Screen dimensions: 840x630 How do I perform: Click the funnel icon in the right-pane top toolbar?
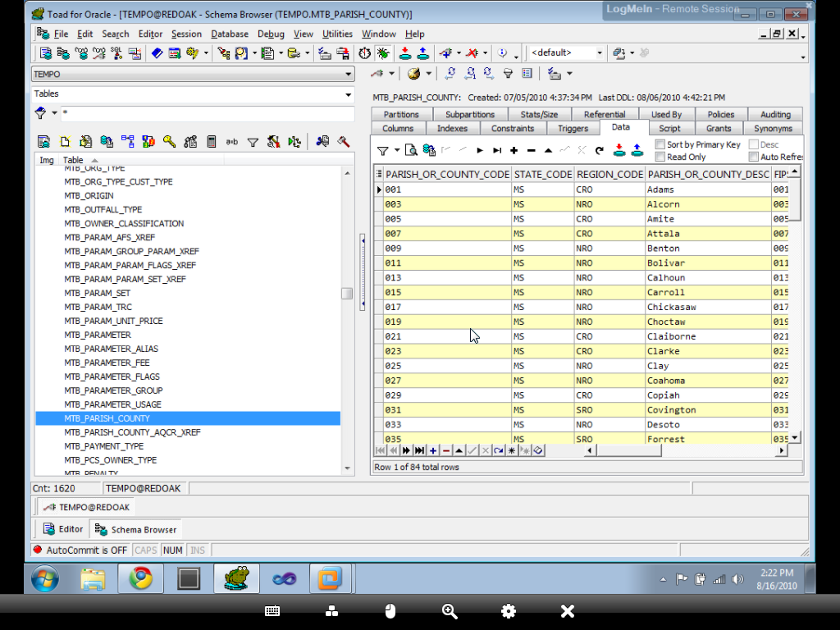508,74
